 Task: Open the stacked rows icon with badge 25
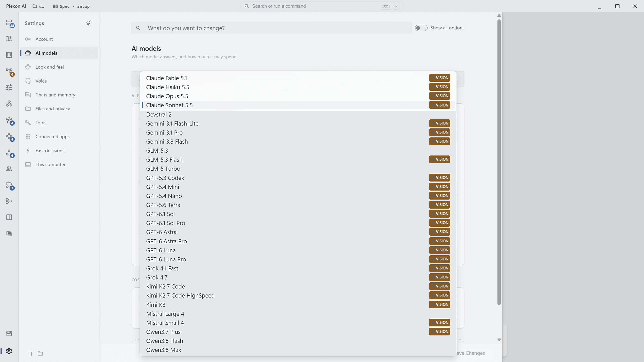coord(9,23)
